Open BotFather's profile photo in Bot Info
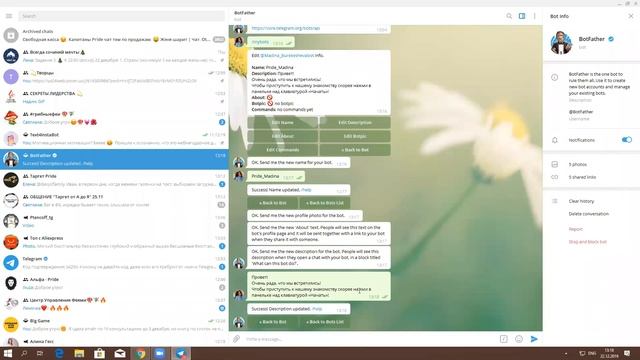Image resolution: width=640 pixels, height=360 pixels. pyautogui.click(x=561, y=42)
